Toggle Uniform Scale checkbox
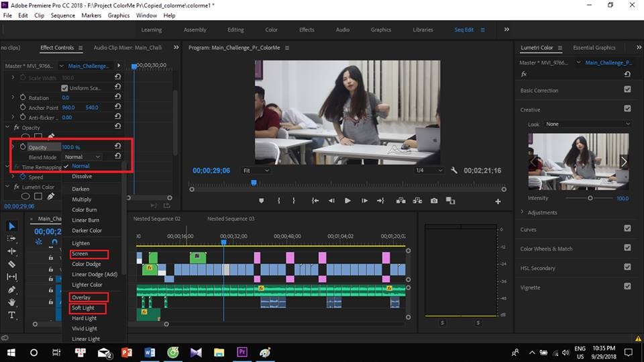The width and height of the screenshot is (644, 362). point(64,88)
